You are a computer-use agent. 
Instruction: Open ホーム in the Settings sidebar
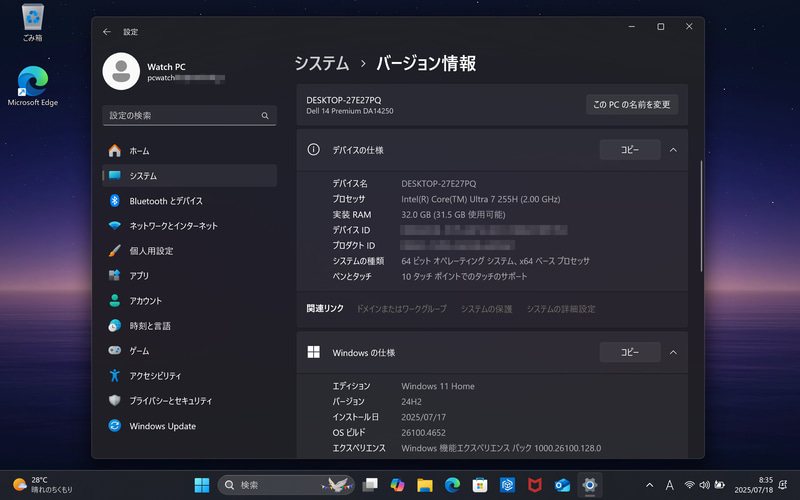[x=189, y=151]
